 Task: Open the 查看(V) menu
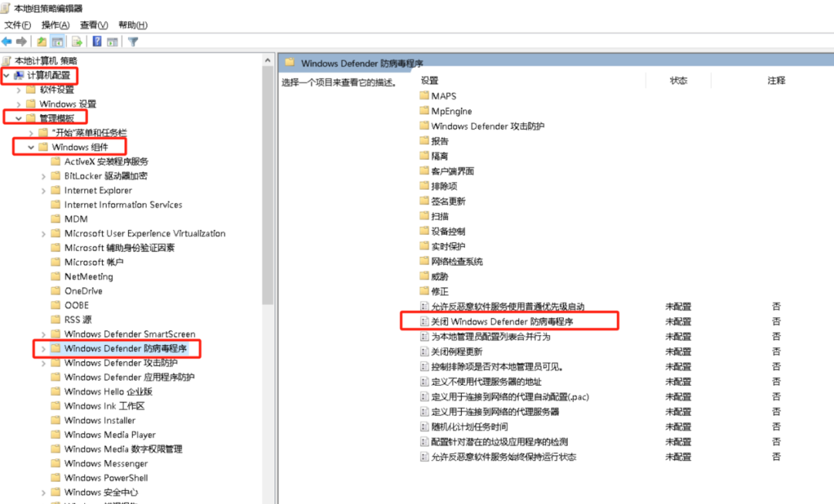point(93,25)
